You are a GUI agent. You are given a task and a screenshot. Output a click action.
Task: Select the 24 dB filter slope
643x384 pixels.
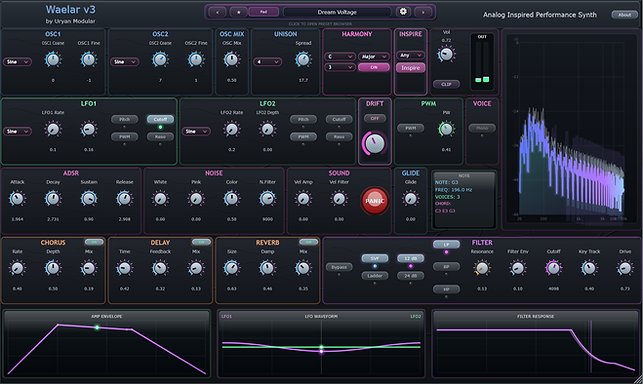pos(410,276)
